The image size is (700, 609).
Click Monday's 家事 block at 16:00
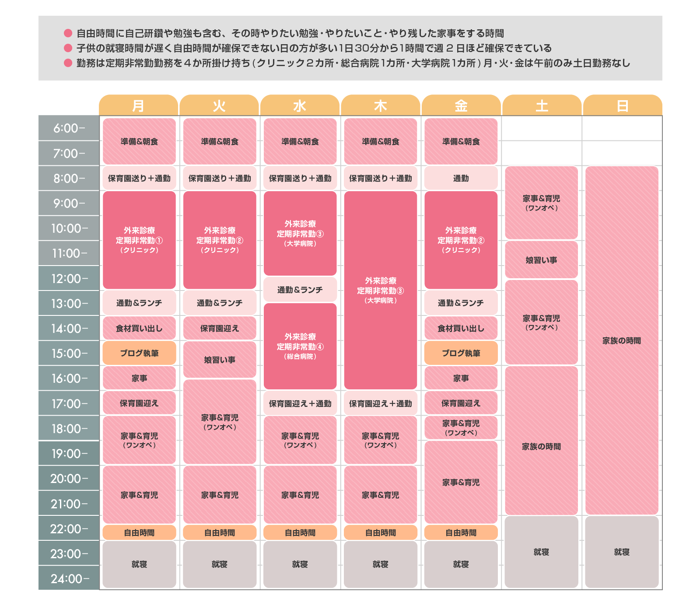pyautogui.click(x=139, y=378)
